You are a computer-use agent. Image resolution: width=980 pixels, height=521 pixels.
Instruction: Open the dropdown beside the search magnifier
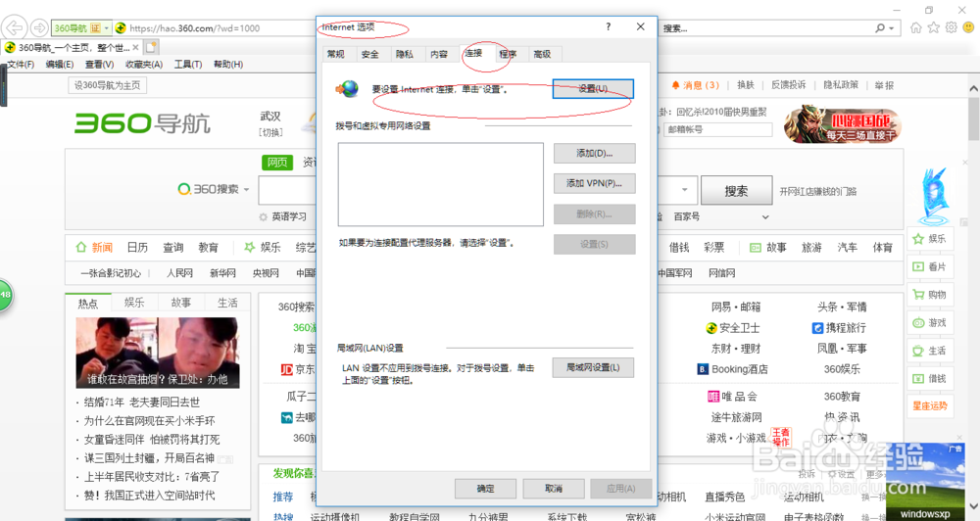891,28
